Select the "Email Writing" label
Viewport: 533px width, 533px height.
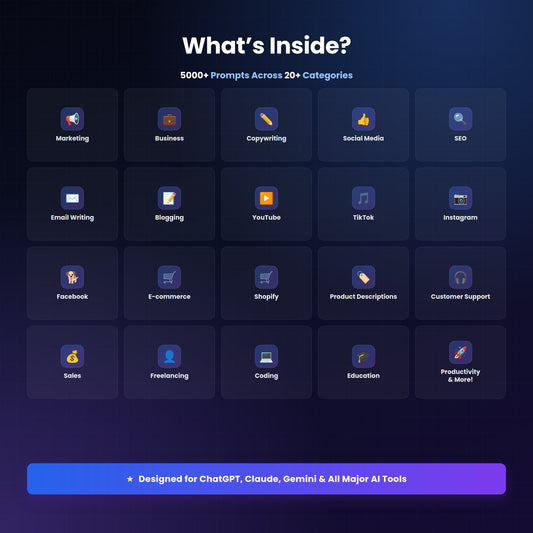(x=72, y=218)
